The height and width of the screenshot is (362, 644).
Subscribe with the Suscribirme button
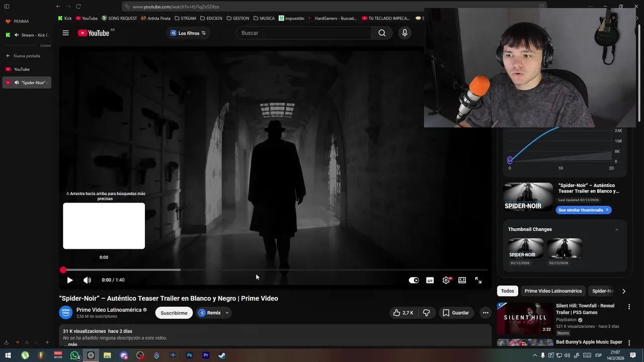(174, 313)
